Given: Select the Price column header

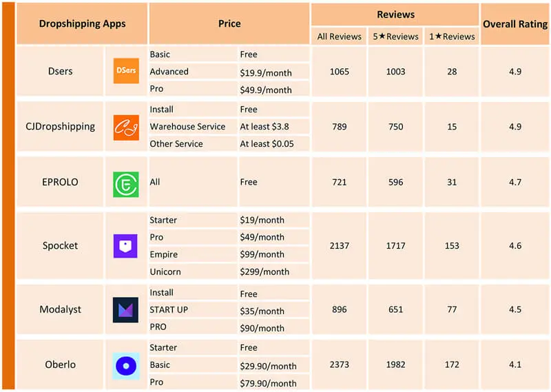Looking at the screenshot, I should 229,23.
